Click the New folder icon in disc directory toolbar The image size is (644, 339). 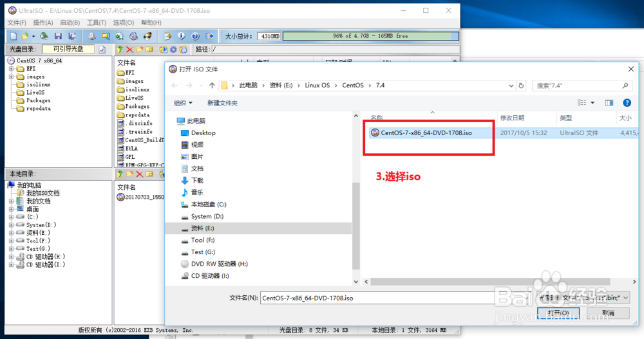tap(140, 50)
